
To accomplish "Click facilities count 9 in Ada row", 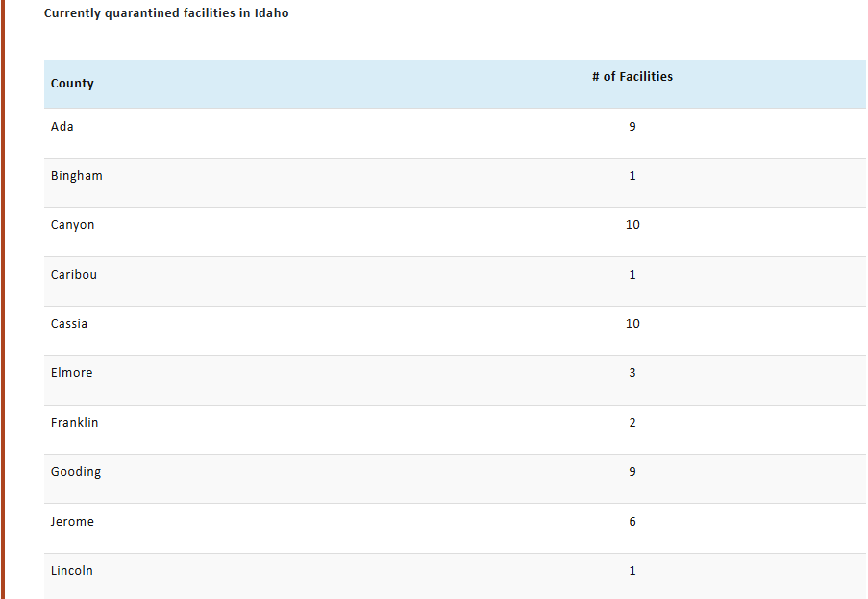I will point(632,127).
